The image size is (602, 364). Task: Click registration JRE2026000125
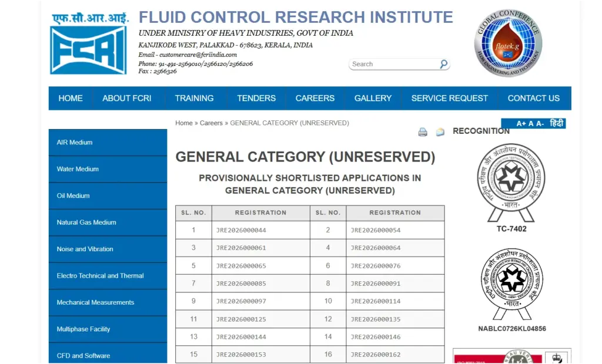(x=241, y=319)
